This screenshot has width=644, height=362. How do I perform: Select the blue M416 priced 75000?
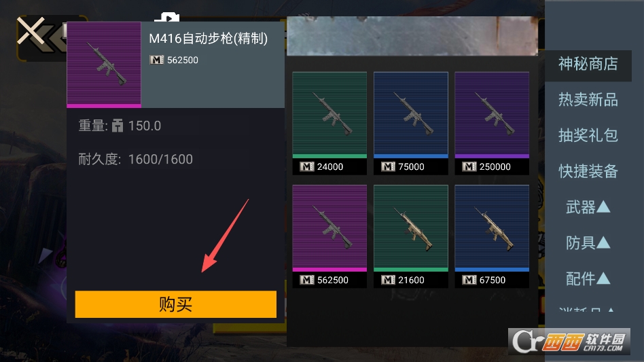pos(411,123)
